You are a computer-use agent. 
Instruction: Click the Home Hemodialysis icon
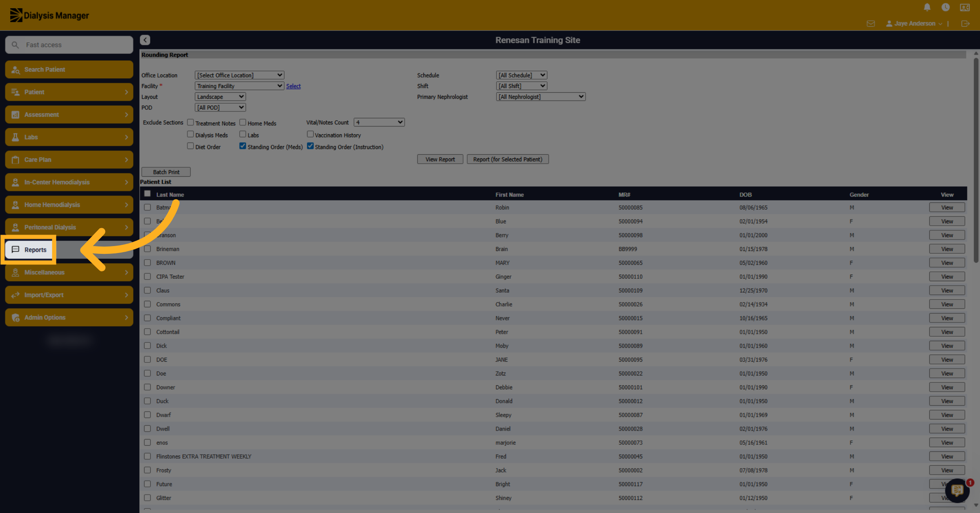click(15, 205)
